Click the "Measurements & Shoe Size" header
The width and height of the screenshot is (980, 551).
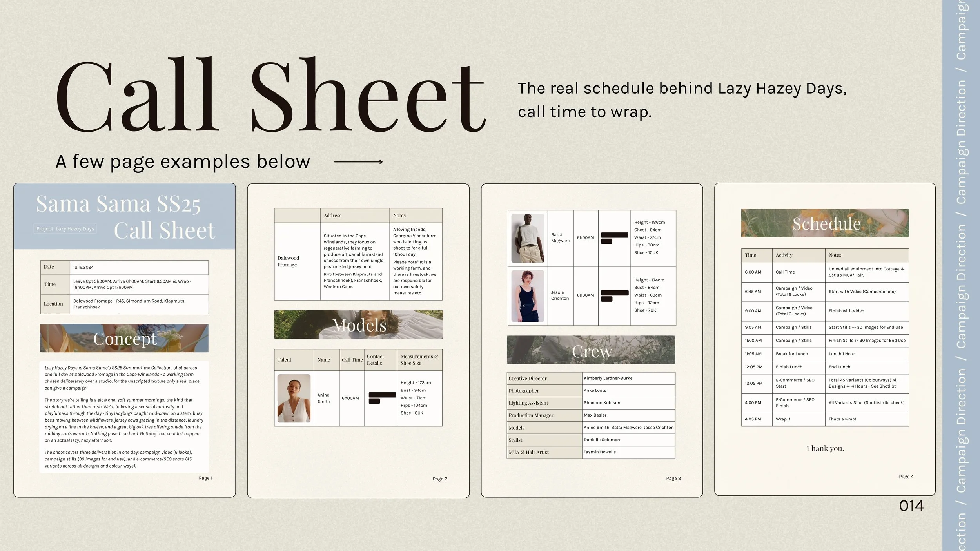(x=419, y=360)
